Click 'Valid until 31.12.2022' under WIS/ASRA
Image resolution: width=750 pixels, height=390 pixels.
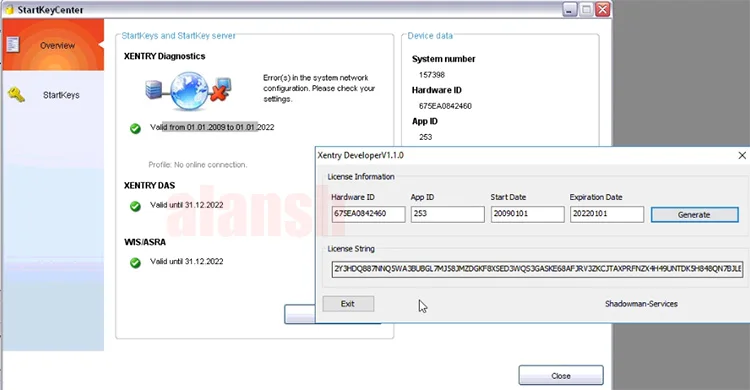pyautogui.click(x=187, y=261)
